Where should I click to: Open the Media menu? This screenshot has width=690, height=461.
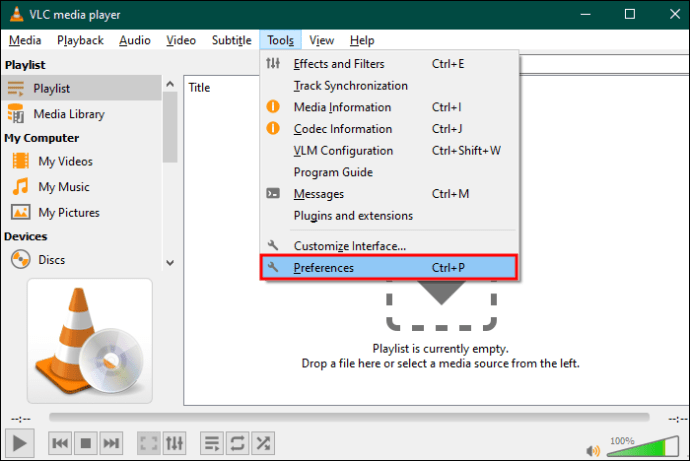tap(25, 40)
